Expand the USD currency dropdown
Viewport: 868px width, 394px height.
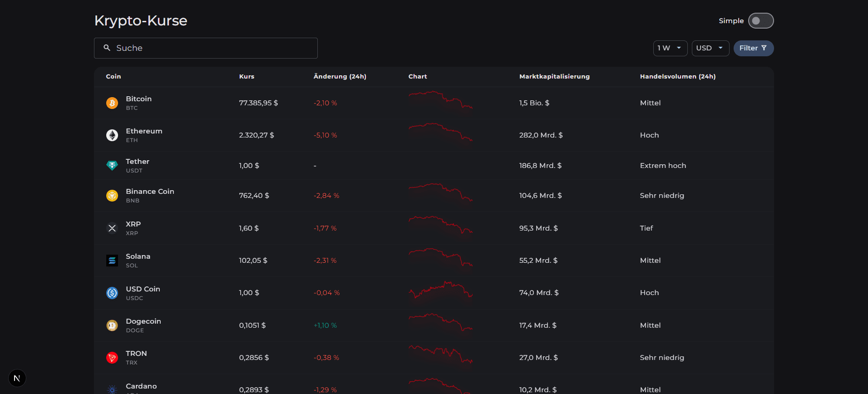710,48
